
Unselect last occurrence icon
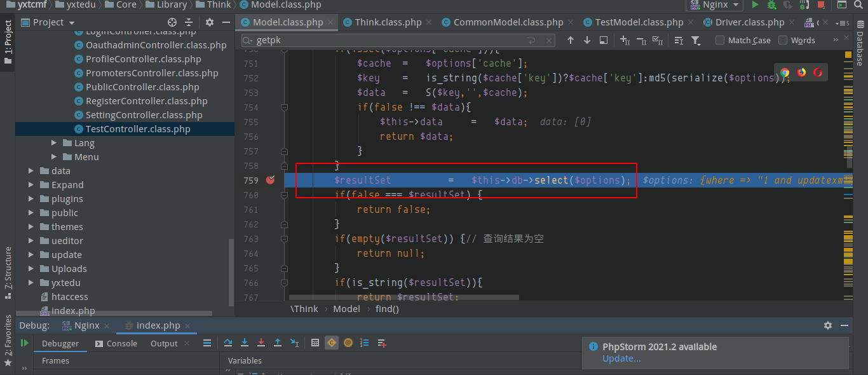(x=641, y=40)
